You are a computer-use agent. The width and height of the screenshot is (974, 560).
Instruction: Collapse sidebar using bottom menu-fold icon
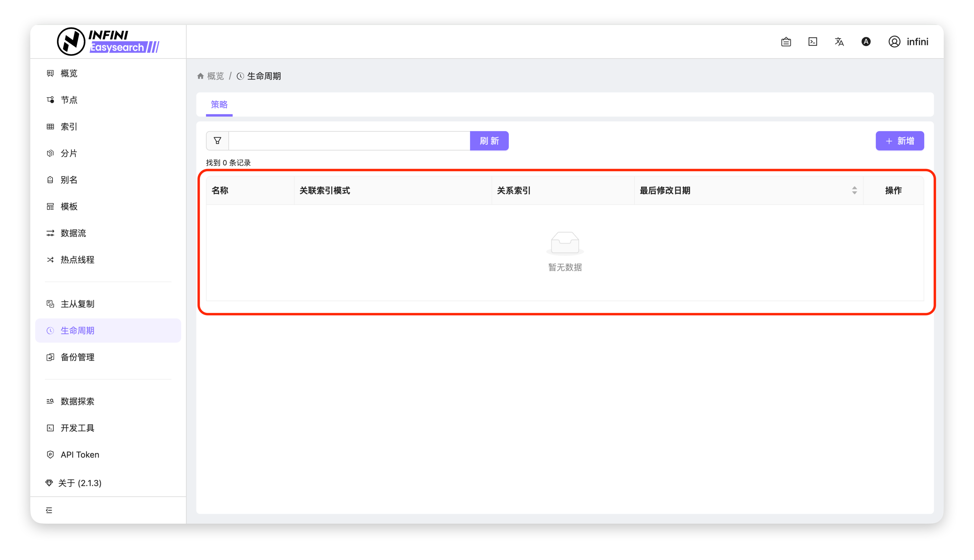coord(49,510)
